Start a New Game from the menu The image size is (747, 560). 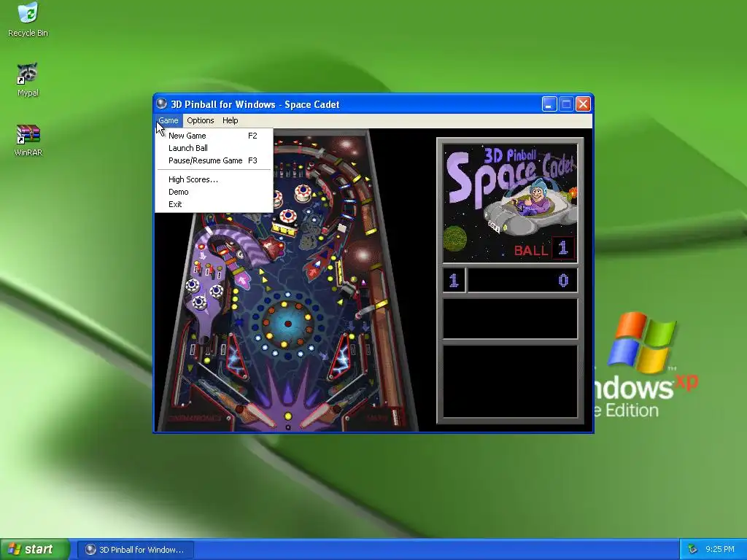[214, 136]
